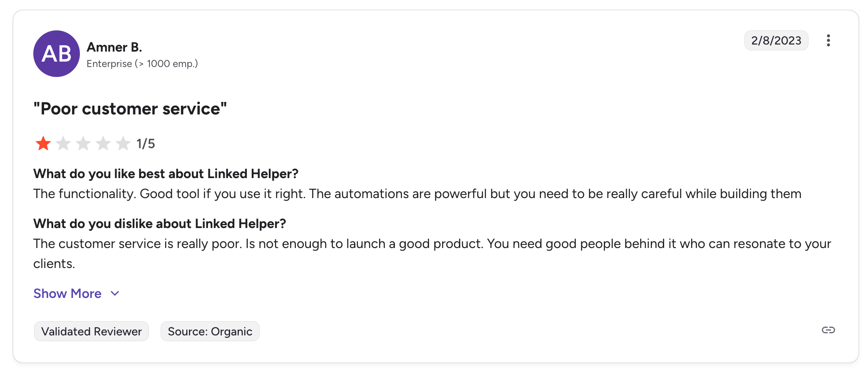Click the fourth gray star

coord(103,144)
